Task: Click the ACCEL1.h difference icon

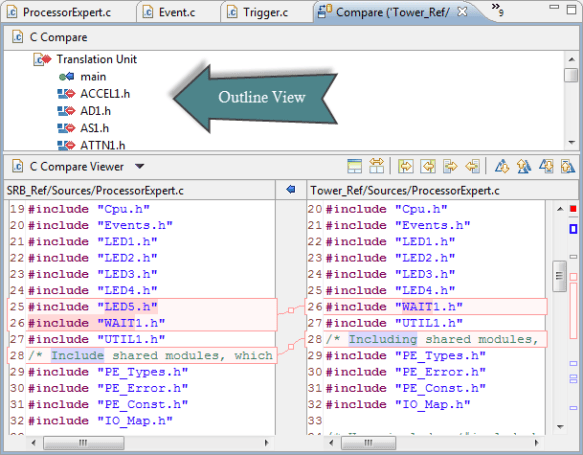Action: tap(67, 94)
